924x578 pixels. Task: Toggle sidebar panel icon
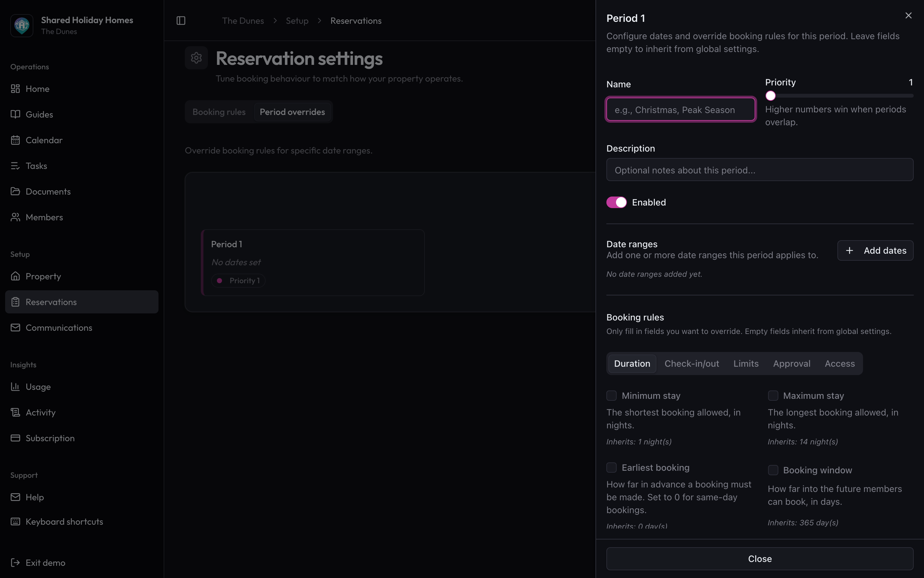pos(181,21)
